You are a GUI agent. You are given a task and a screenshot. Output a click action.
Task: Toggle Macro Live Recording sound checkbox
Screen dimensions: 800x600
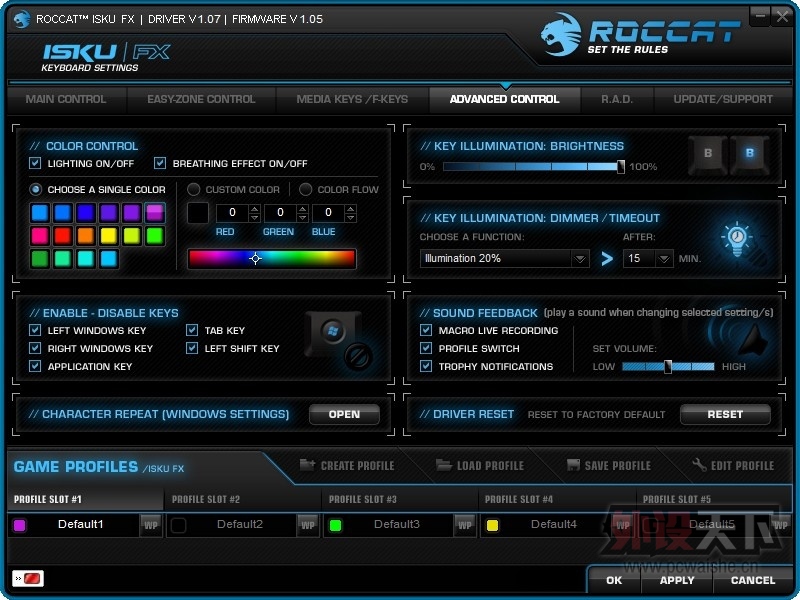426,330
